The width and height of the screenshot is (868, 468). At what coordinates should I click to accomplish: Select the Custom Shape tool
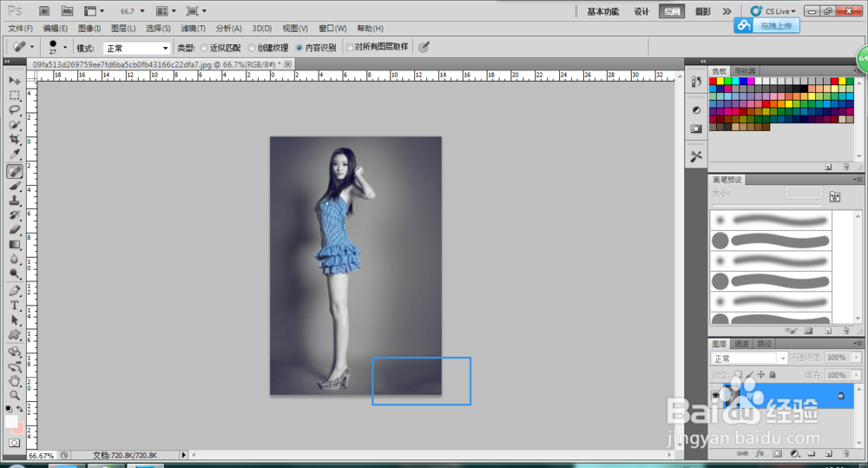point(15,334)
